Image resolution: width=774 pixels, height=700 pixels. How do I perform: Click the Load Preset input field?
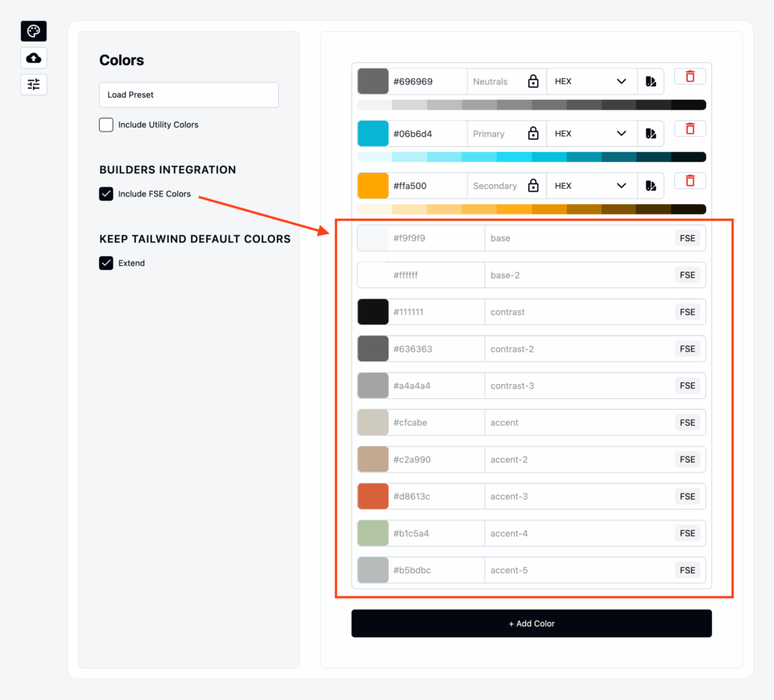[x=188, y=94]
